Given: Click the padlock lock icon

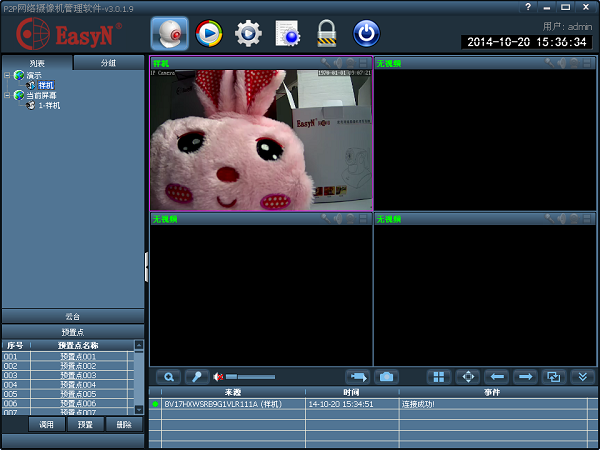Looking at the screenshot, I should (326, 34).
